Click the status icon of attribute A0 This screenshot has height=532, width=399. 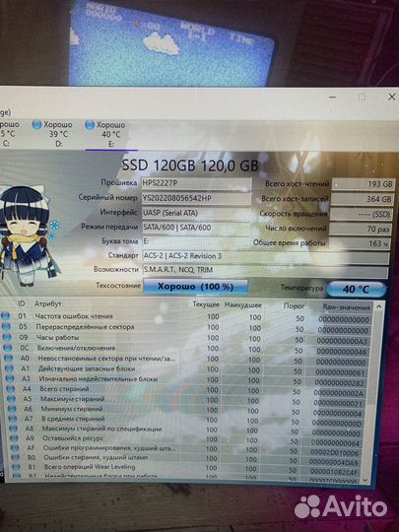click(x=9, y=359)
